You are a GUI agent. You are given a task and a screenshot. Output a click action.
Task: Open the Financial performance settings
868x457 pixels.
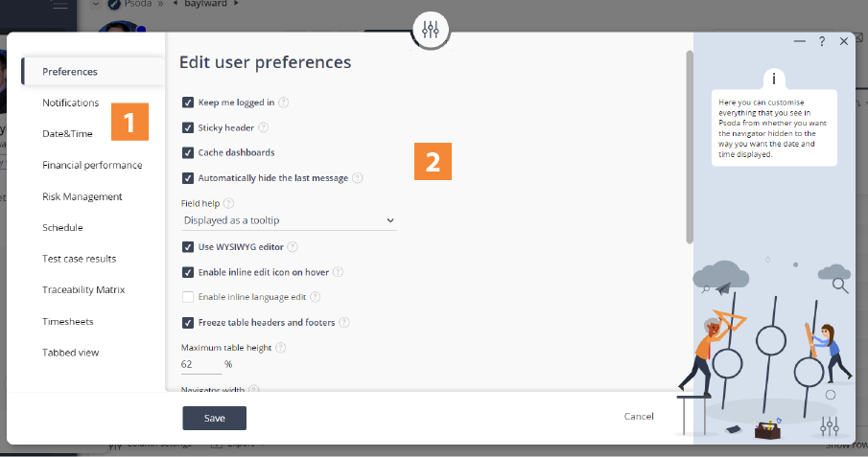pyautogui.click(x=92, y=165)
